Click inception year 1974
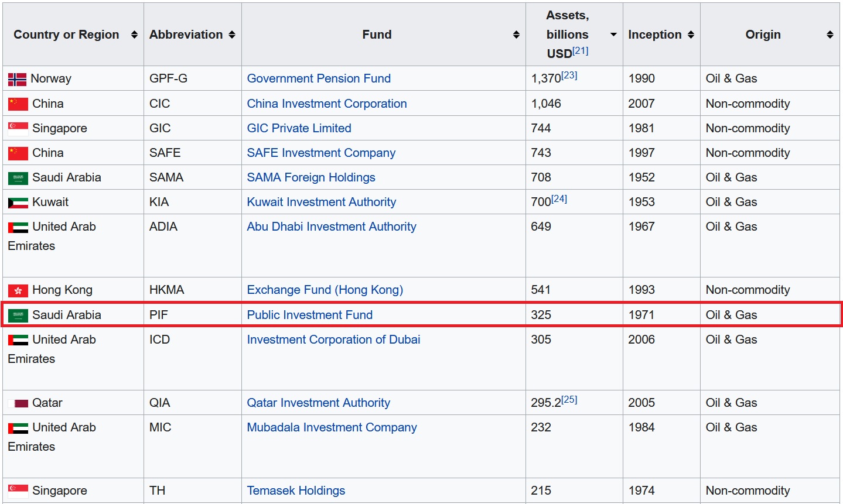 click(x=641, y=491)
